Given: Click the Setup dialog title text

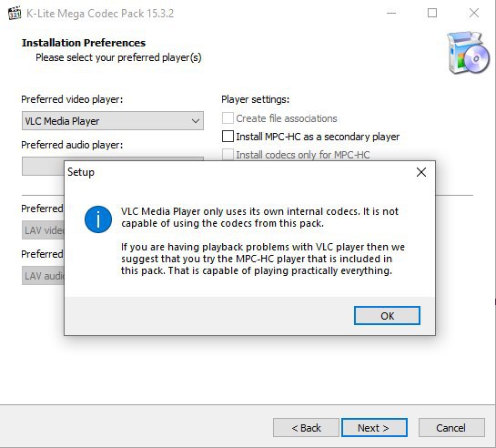Looking at the screenshot, I should pos(81,172).
